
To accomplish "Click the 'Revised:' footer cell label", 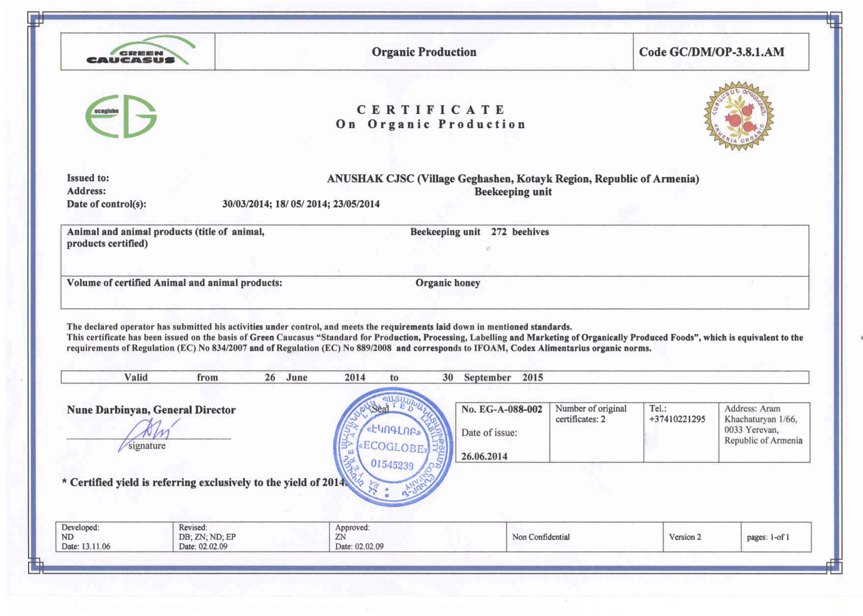I will click(x=193, y=527).
